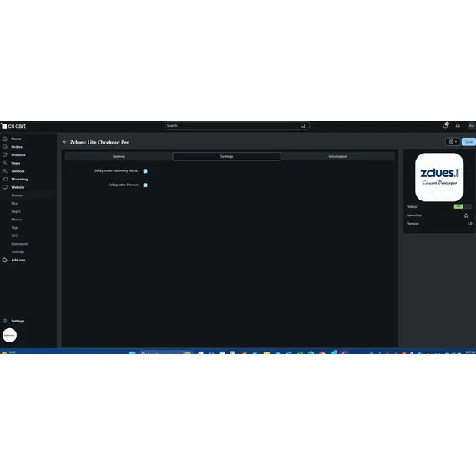This screenshot has width=476, height=476.
Task: Toggle the add-on Status switch
Action: tap(463, 206)
